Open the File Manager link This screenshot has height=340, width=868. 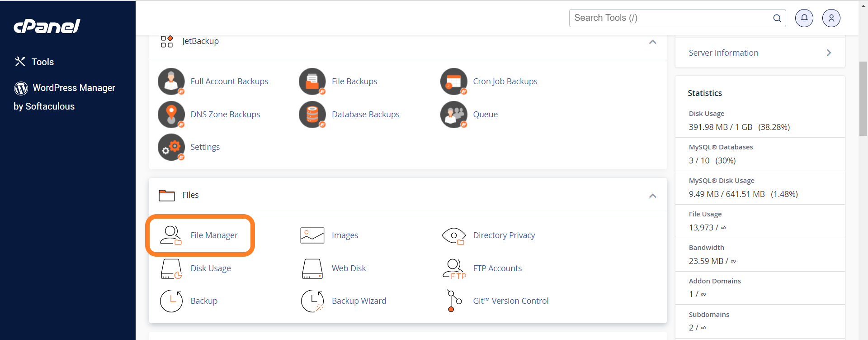pos(214,235)
